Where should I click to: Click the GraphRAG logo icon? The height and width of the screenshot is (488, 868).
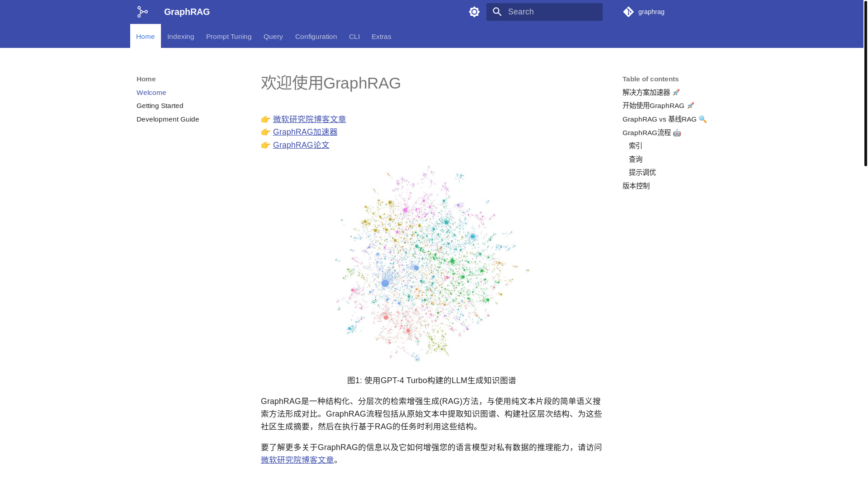[x=142, y=12]
